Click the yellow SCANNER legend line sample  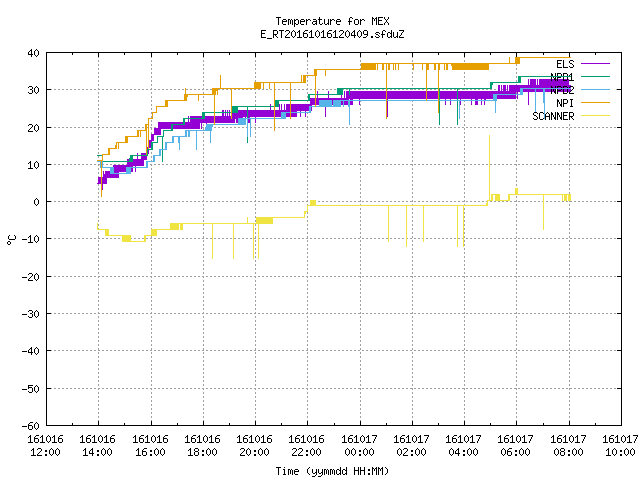pyautogui.click(x=595, y=116)
